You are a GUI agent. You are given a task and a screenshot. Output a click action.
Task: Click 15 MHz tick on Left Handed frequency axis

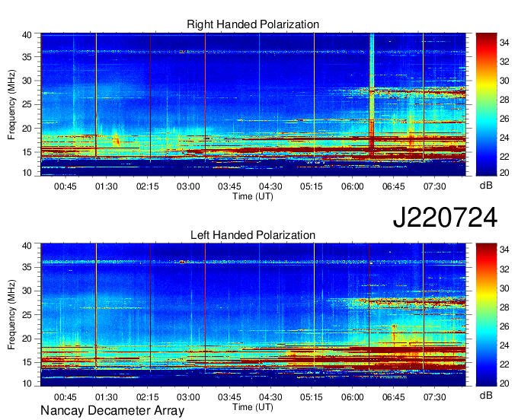click(x=27, y=363)
